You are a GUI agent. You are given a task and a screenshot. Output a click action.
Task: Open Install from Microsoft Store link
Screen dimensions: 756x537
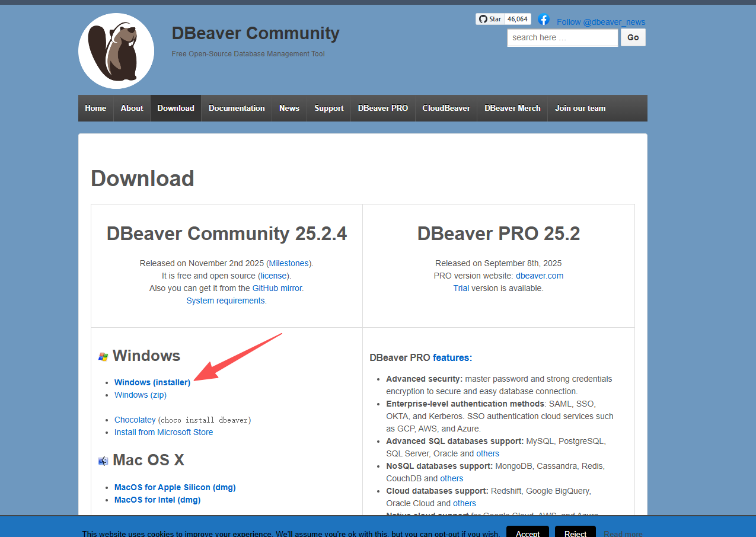[x=164, y=432]
